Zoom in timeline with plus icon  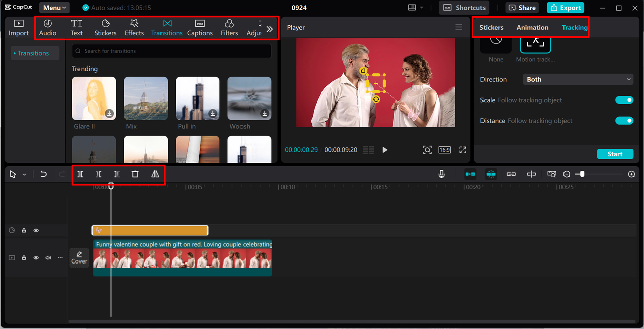[x=632, y=174]
